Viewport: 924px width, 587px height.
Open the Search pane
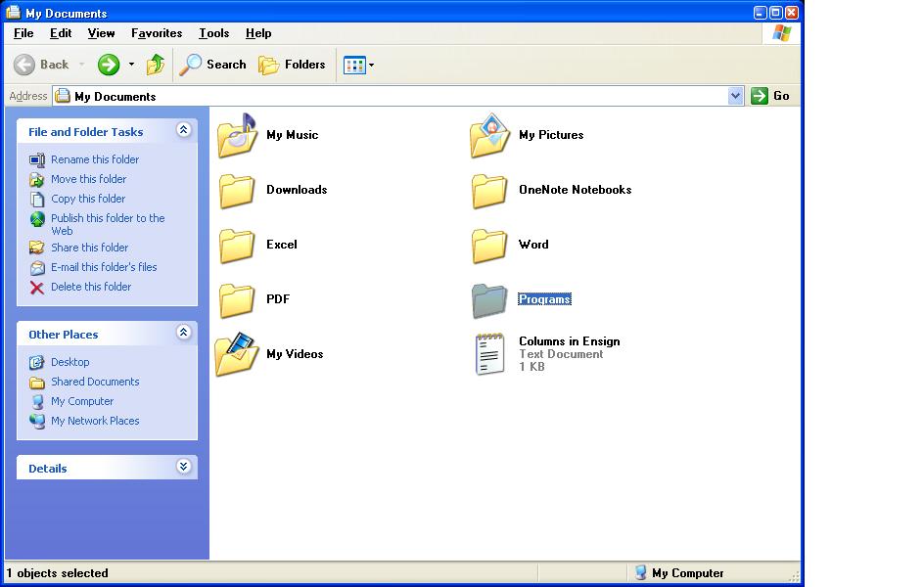[x=212, y=65]
